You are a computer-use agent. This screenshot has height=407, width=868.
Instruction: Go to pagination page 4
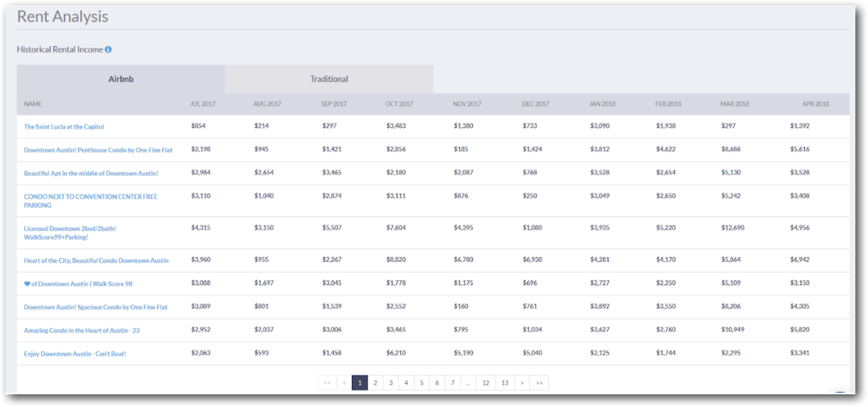406,383
